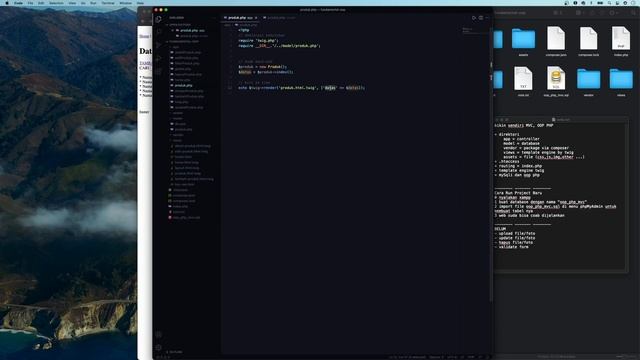Open detail-produk.html.twig in views folder

point(193,146)
